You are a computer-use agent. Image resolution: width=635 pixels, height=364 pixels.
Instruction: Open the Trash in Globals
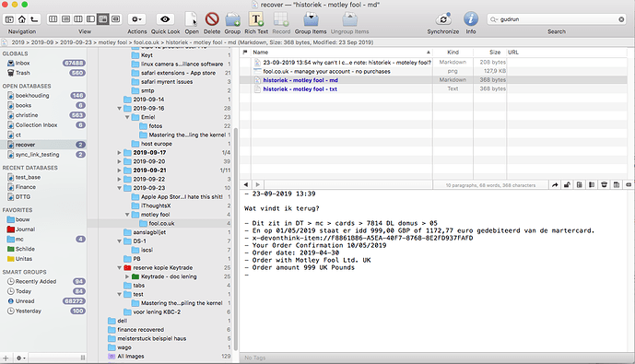click(x=23, y=73)
